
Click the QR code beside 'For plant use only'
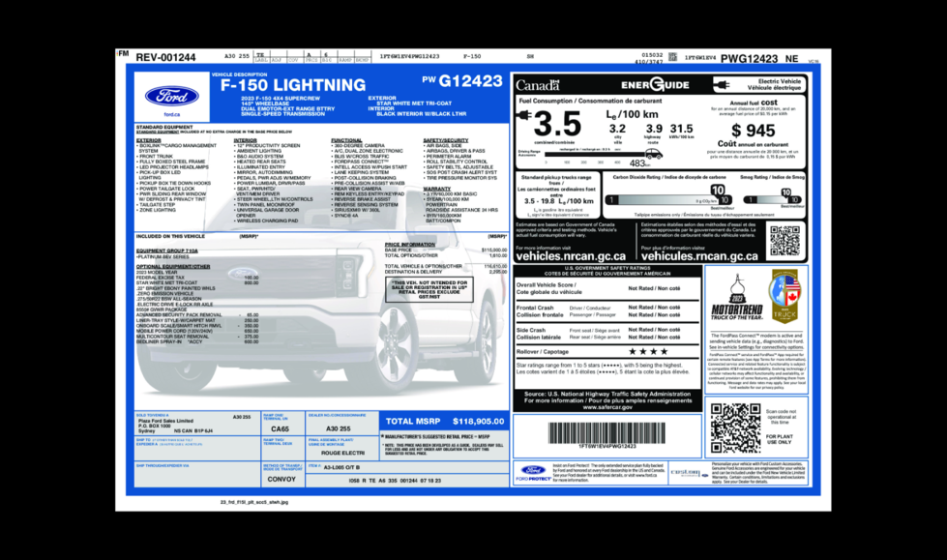tap(735, 427)
